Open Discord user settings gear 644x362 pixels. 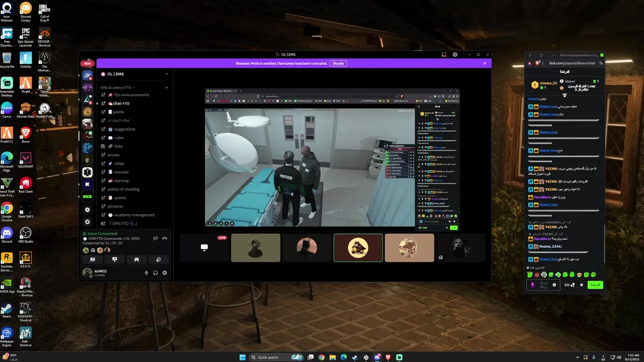pos(165,273)
